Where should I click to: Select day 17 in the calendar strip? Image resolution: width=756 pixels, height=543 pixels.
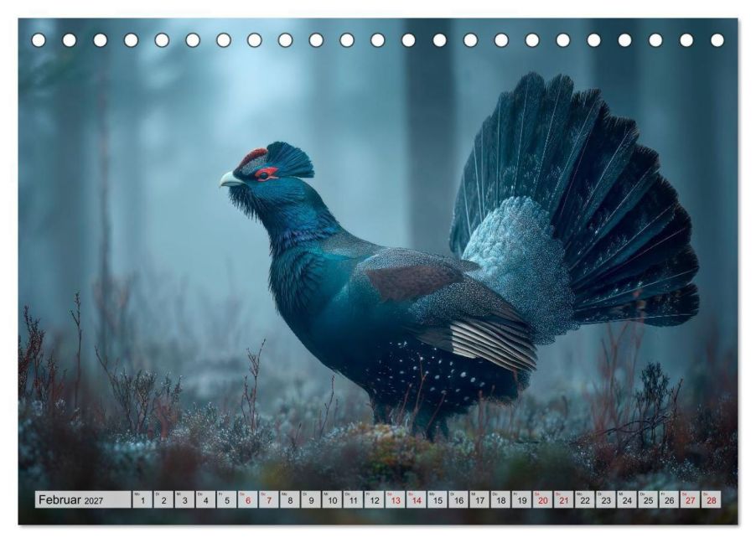[479, 499]
